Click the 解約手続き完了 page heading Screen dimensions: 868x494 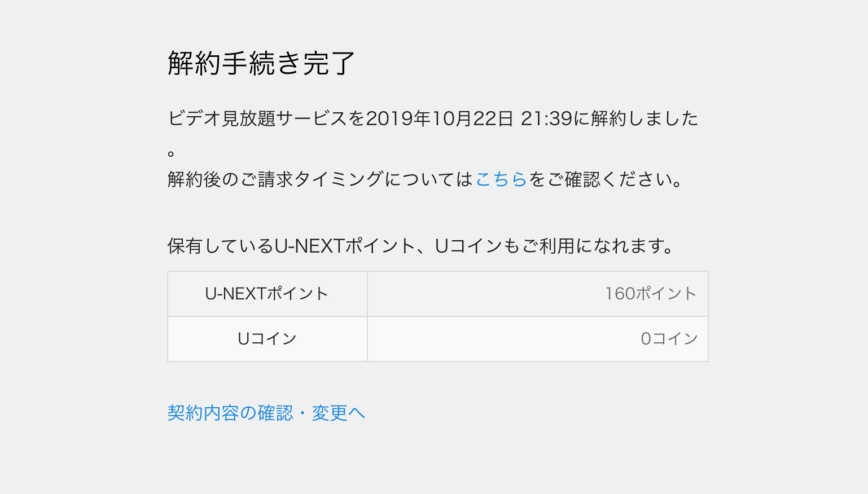point(261,63)
